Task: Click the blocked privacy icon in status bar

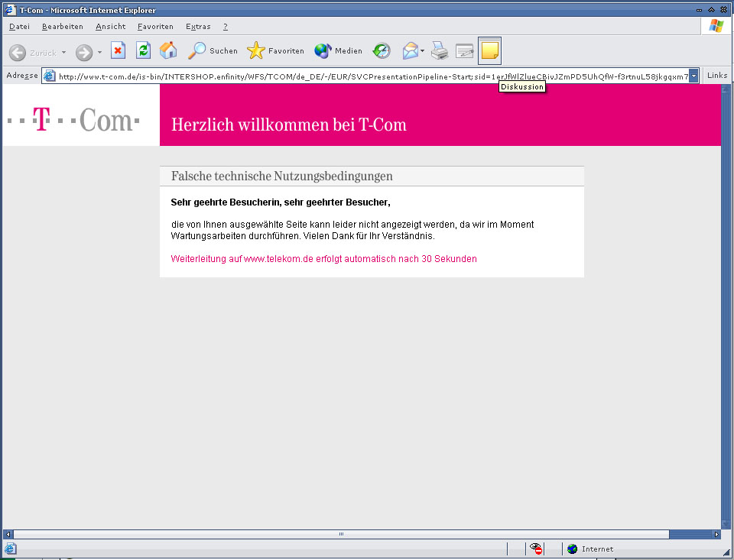Action: point(536,549)
